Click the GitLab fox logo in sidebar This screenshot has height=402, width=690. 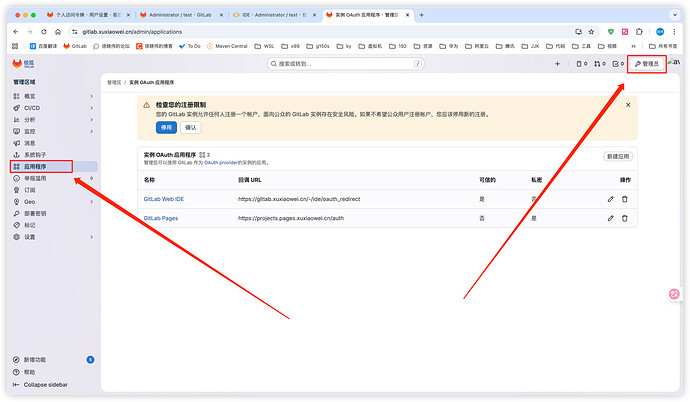[16, 64]
